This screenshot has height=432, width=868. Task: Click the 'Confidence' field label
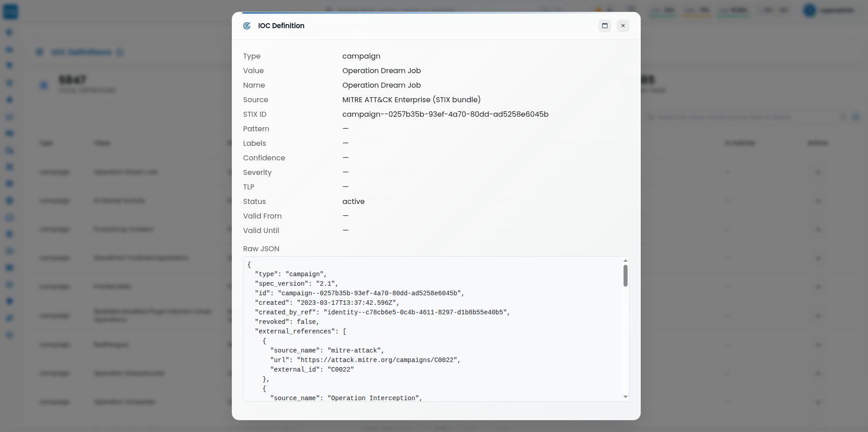tap(264, 158)
